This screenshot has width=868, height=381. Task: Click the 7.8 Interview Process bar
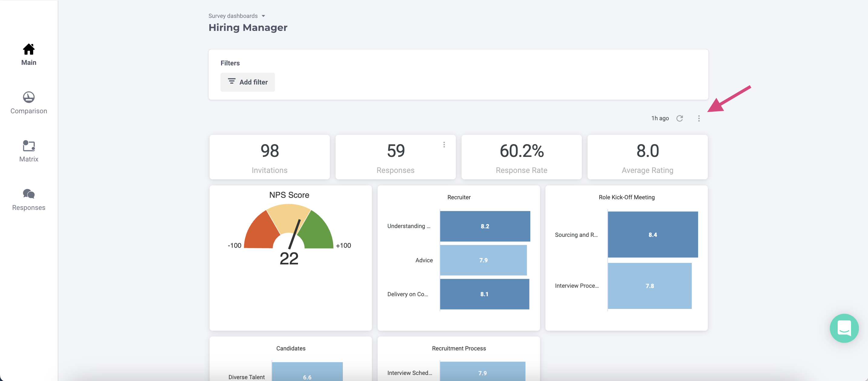click(649, 286)
